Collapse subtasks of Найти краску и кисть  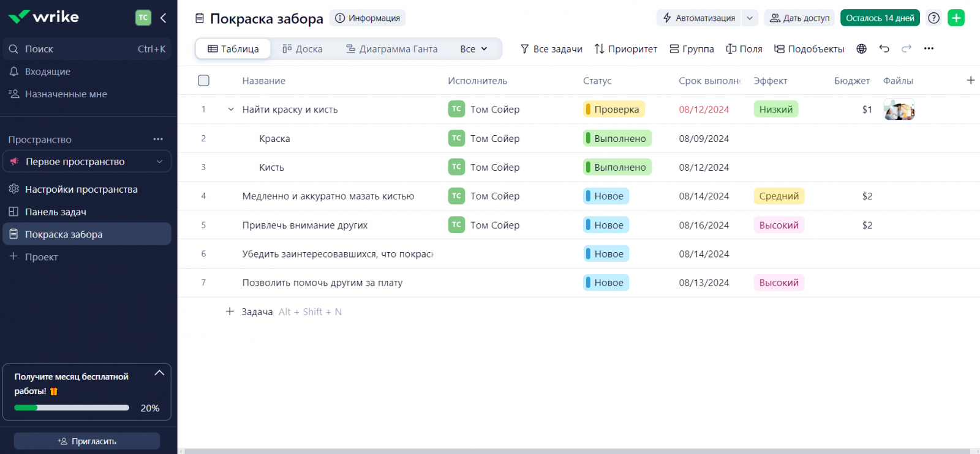click(231, 110)
